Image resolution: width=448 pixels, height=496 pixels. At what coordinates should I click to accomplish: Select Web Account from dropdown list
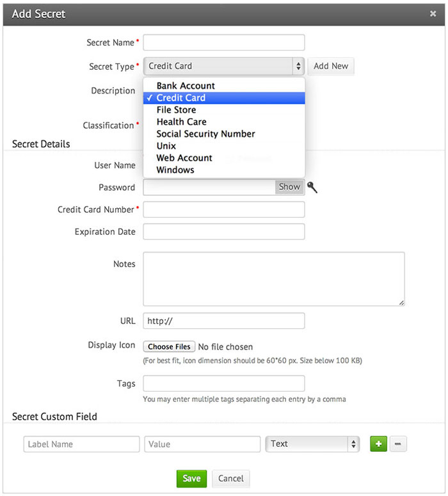click(184, 158)
